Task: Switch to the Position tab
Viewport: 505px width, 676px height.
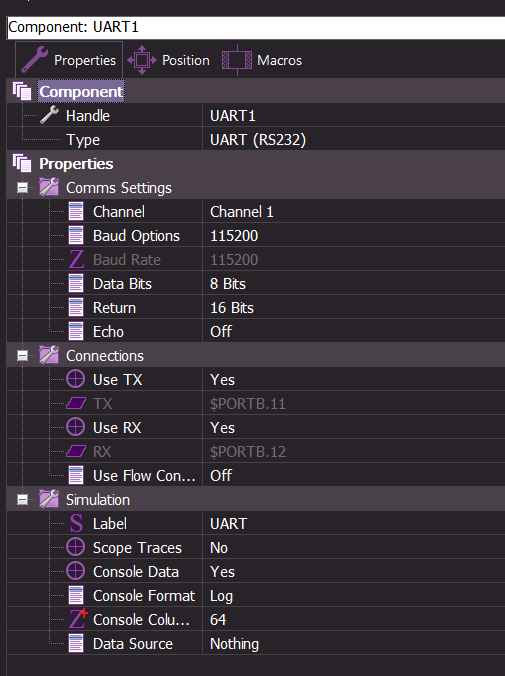Action: (x=169, y=60)
